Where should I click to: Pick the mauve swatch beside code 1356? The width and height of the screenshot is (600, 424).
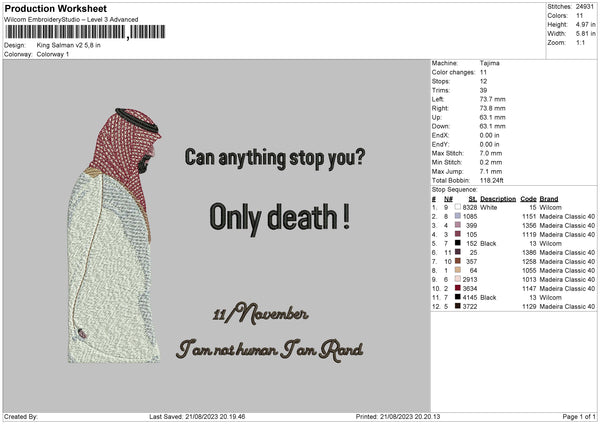[x=458, y=225]
